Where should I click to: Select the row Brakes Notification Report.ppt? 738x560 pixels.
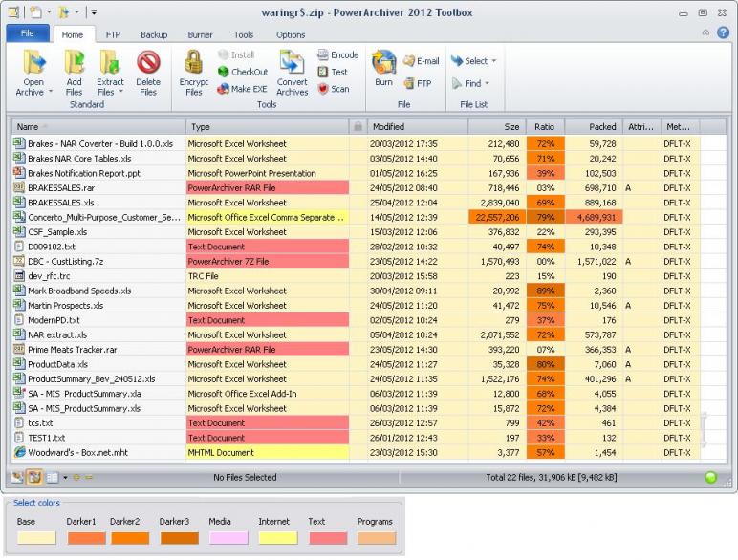pos(356,173)
